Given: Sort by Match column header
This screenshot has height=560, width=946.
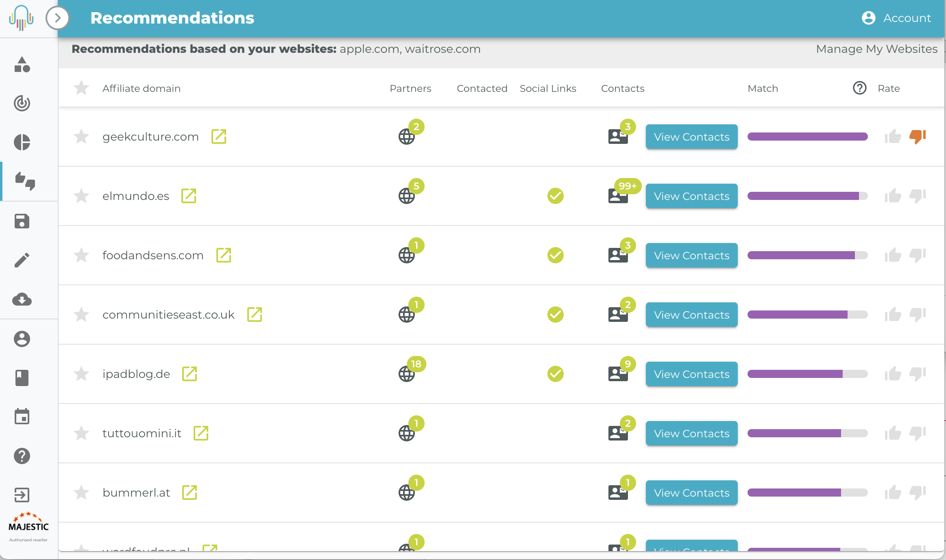Looking at the screenshot, I should coord(763,88).
